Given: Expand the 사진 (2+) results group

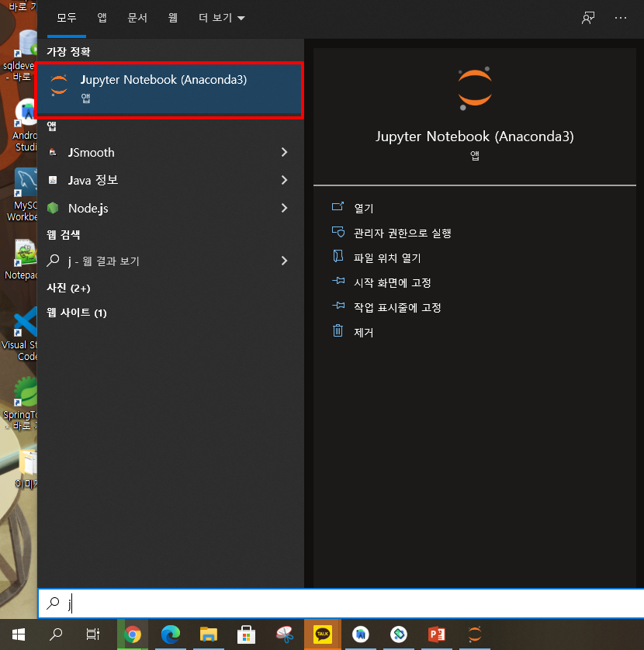Looking at the screenshot, I should (x=68, y=288).
